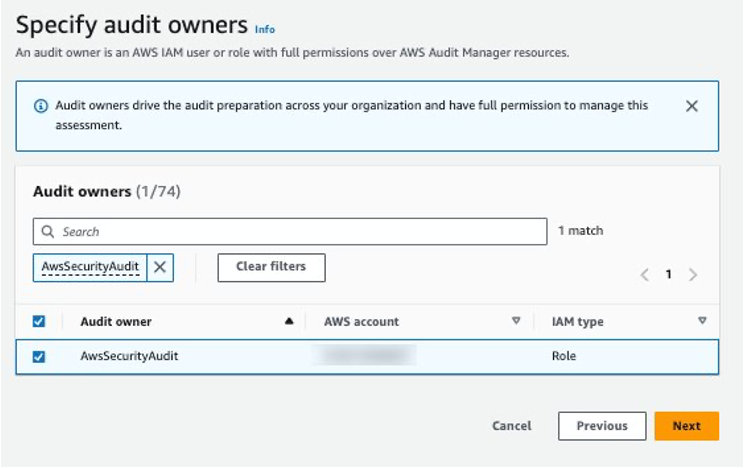Sort by Audit owner using the ascending arrow

coord(289,322)
